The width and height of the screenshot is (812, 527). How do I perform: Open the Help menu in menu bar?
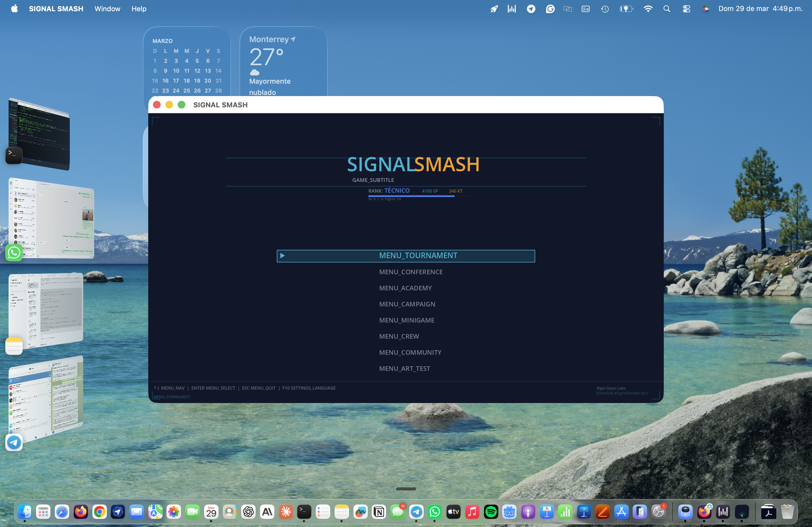139,9
